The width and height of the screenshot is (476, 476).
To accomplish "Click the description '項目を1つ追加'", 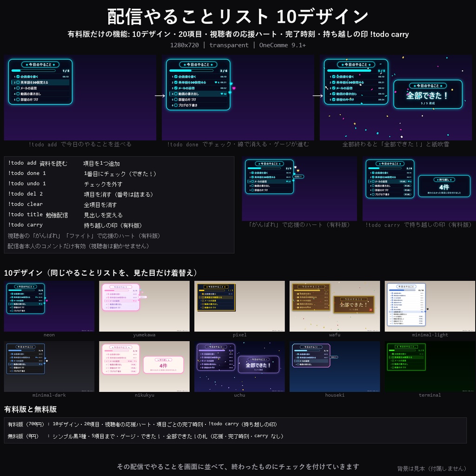I will 101,164.
